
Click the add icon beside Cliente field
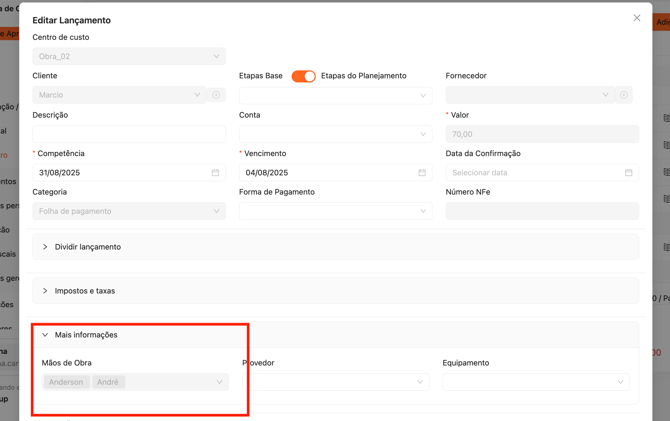216,95
